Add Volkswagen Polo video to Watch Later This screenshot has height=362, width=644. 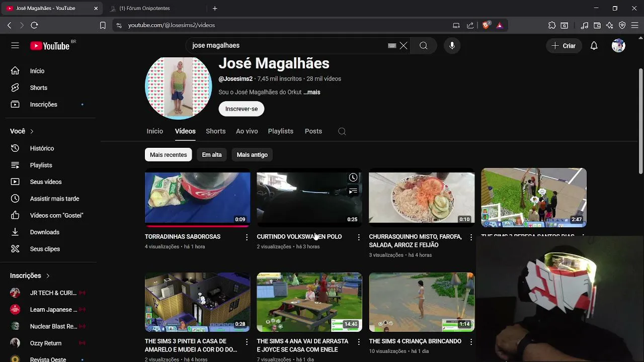click(x=353, y=177)
